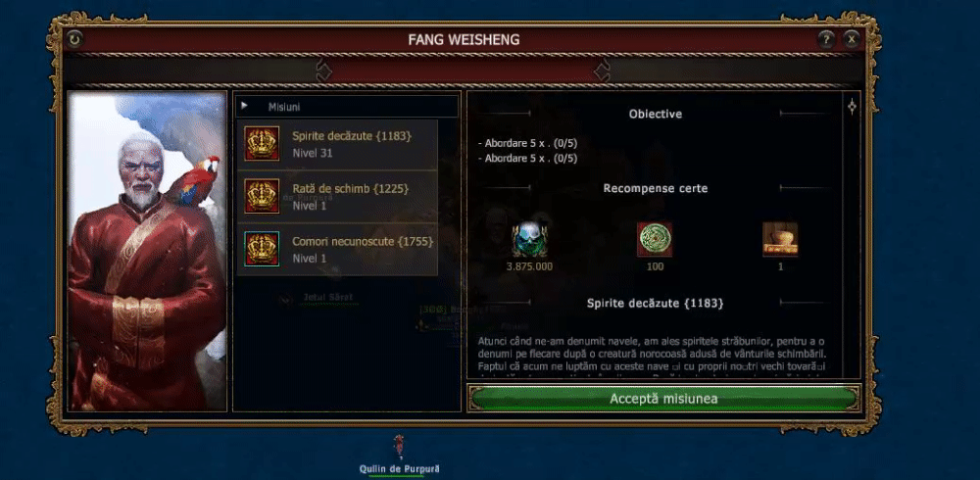980x480 pixels.
Task: Click the Qulin de Purpură ship on map
Action: [399, 446]
